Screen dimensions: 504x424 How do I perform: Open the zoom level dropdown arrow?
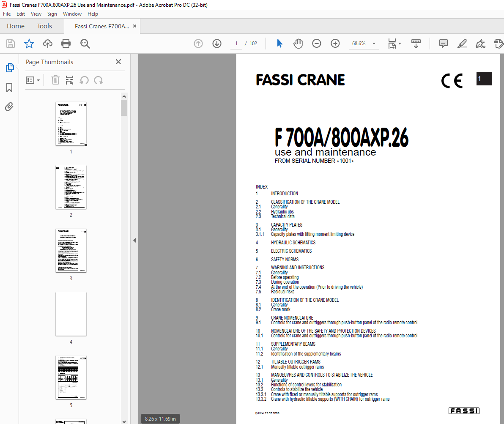374,44
